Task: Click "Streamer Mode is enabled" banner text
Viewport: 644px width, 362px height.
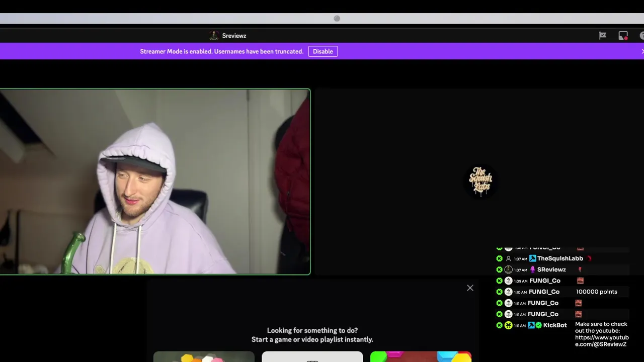Action: (222, 51)
